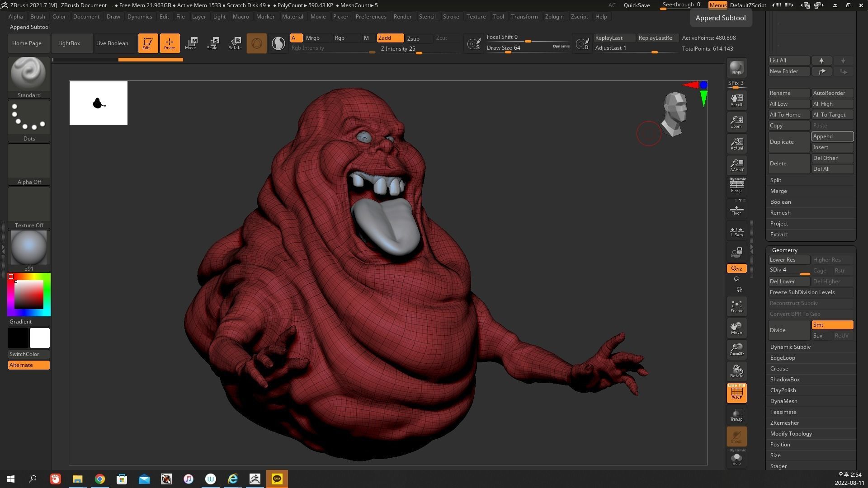Click the white document thumbnail preview

tap(99, 103)
